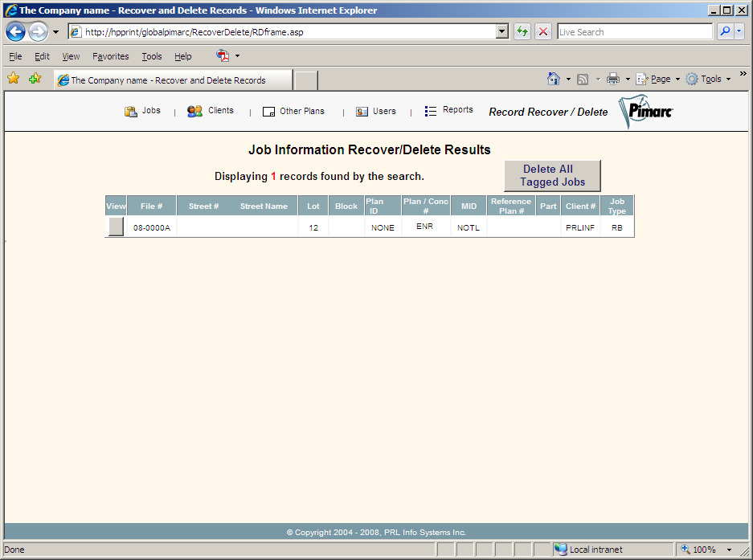Click the MID column header
This screenshot has width=753, height=560.
(469, 206)
